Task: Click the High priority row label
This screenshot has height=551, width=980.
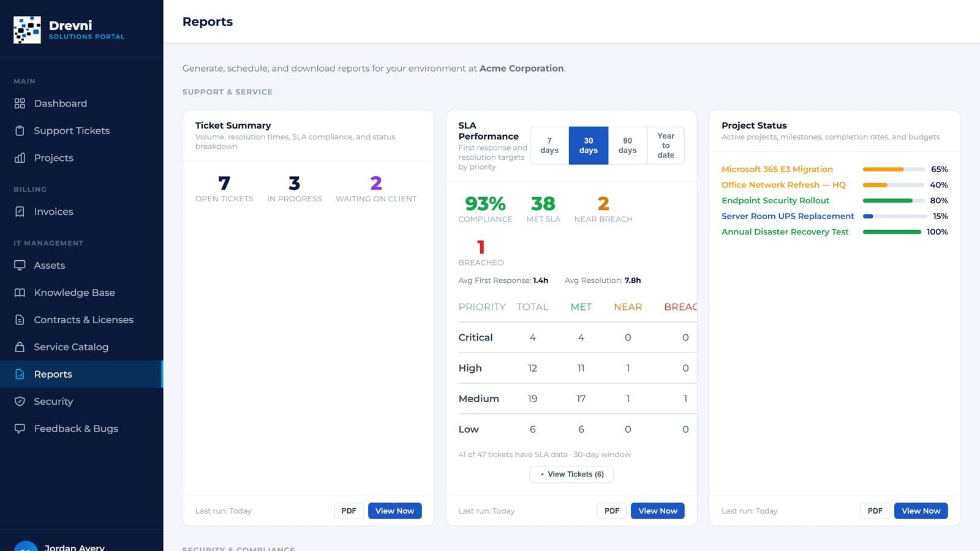Action: pos(470,368)
